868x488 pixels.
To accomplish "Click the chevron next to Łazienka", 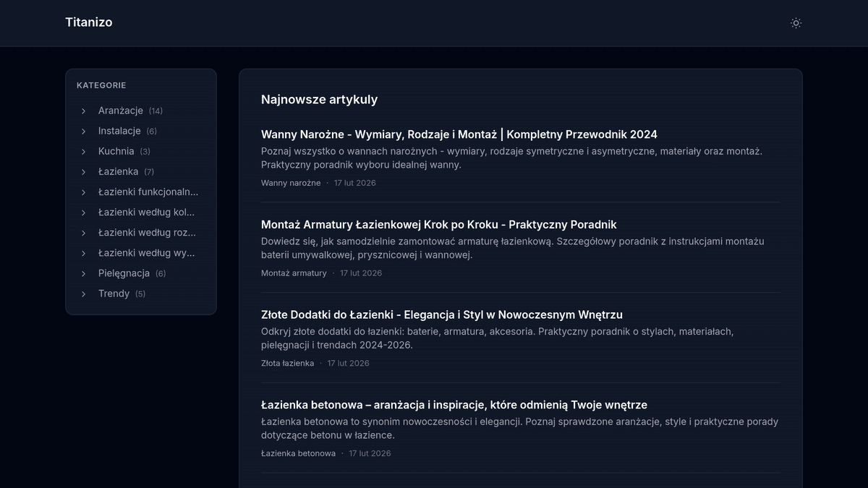I will [83, 172].
